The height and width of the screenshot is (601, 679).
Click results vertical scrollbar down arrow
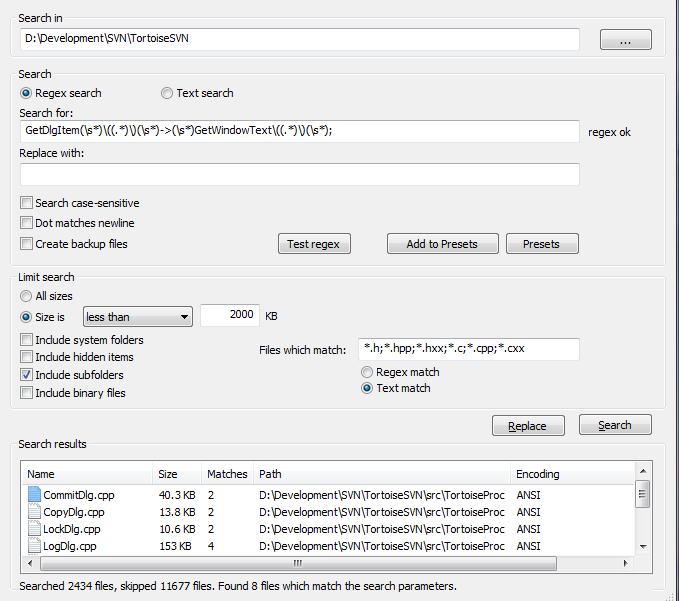(x=643, y=546)
